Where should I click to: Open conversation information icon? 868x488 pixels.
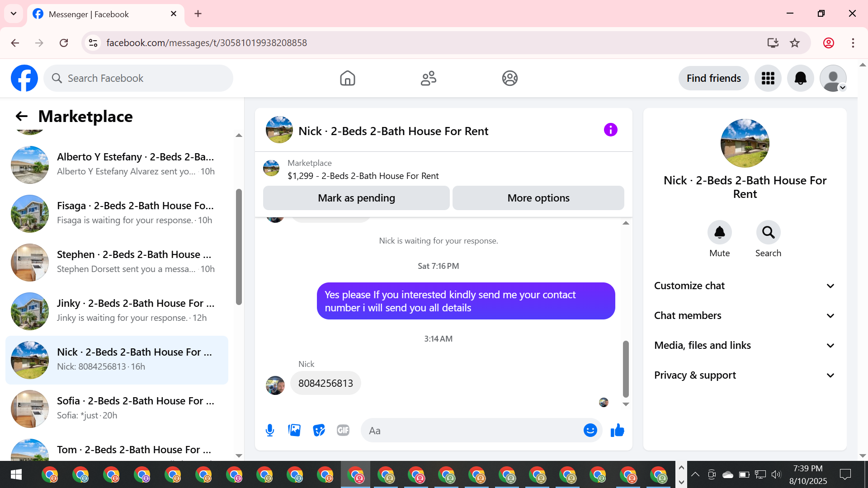point(610,130)
